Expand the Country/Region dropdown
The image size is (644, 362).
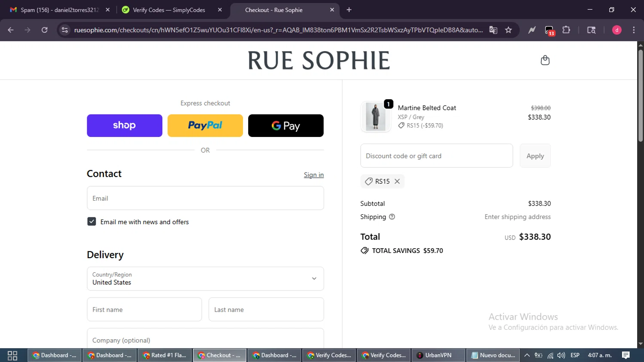click(205, 279)
